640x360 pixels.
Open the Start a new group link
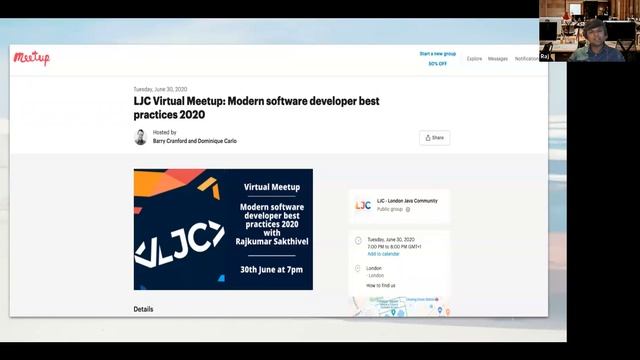pos(438,54)
